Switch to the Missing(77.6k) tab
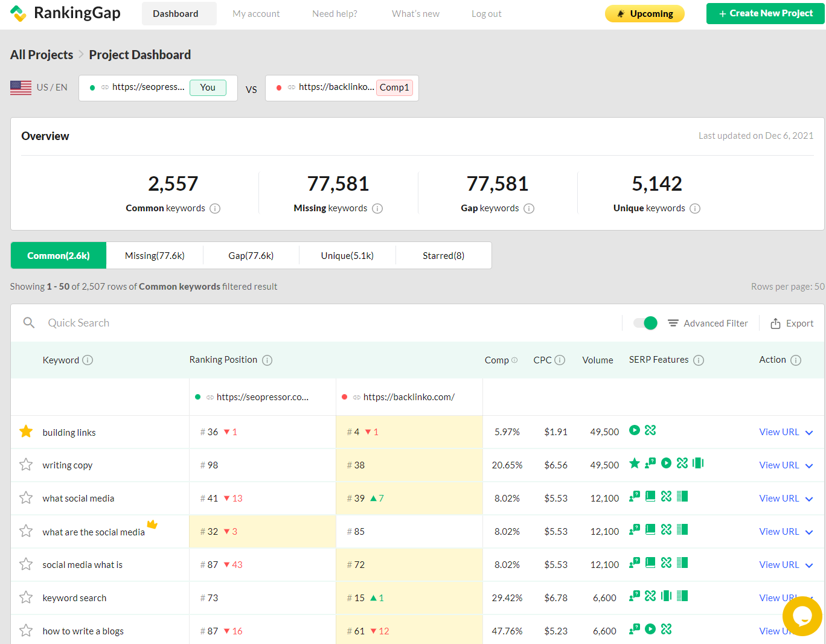Screen dimensions: 826x644 tap(155, 255)
